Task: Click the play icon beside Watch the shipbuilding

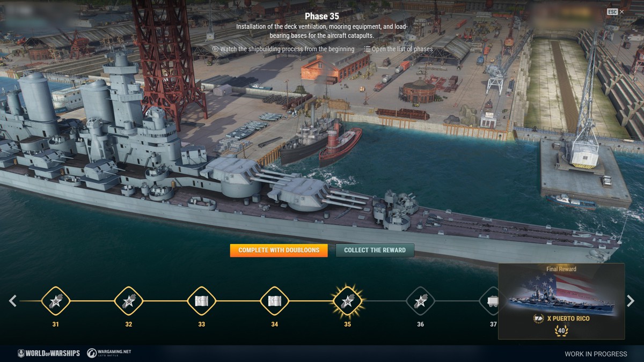Action: pyautogui.click(x=215, y=49)
